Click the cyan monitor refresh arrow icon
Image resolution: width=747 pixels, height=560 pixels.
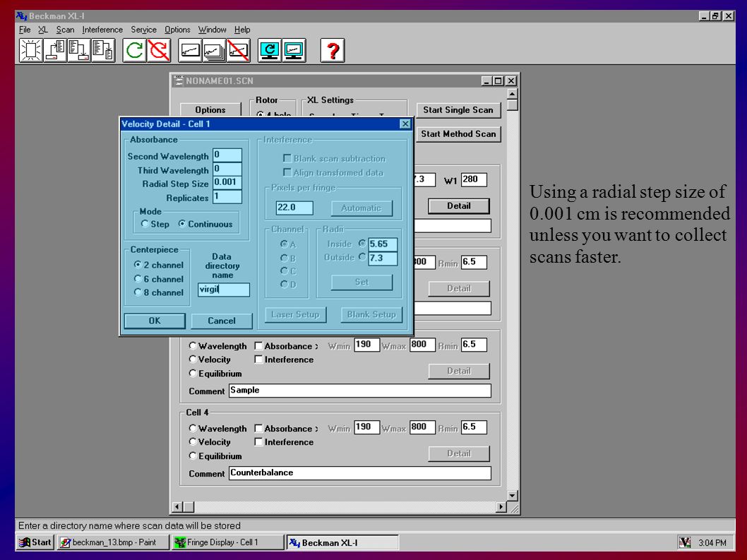270,50
